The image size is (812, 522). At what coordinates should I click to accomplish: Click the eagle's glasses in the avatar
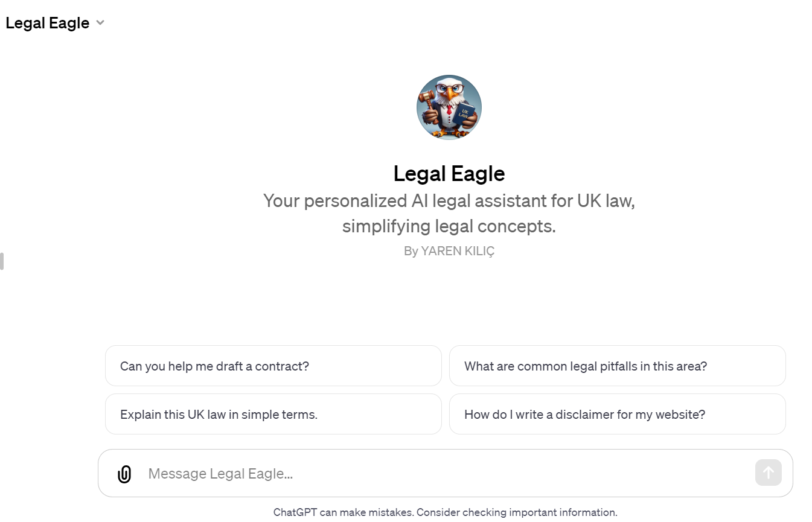[449, 89]
